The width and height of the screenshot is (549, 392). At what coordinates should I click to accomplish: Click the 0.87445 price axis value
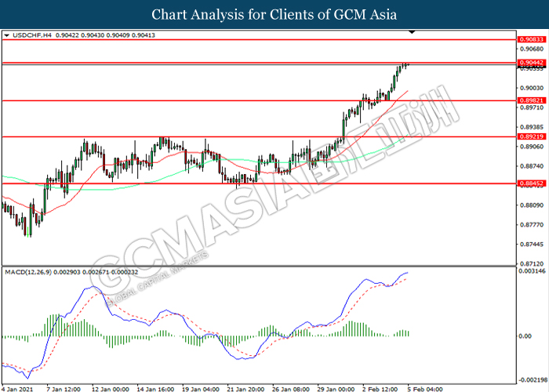(532, 244)
